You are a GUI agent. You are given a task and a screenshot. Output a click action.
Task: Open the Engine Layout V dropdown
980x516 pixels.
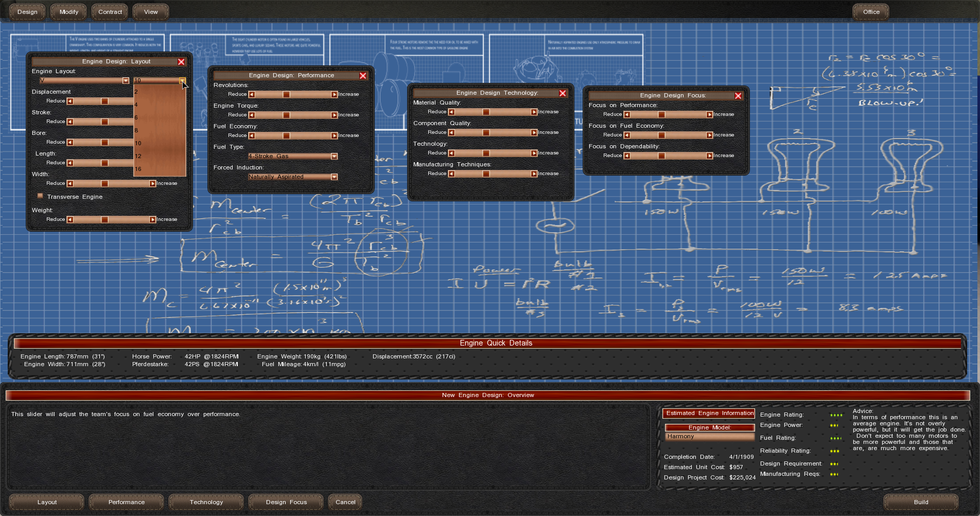pos(126,81)
